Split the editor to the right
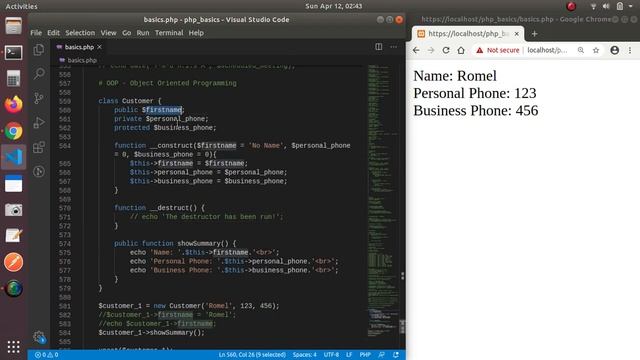Image resolution: width=640 pixels, height=360 pixels. (x=379, y=47)
